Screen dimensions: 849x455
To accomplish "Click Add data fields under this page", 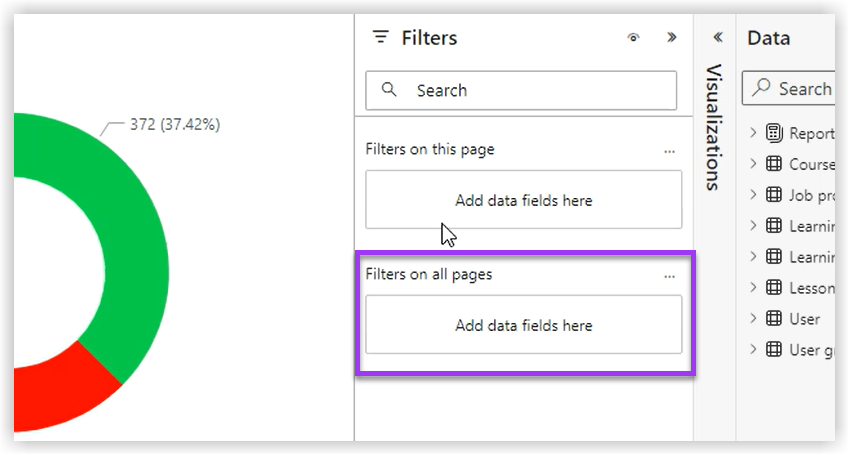I will pyautogui.click(x=523, y=200).
